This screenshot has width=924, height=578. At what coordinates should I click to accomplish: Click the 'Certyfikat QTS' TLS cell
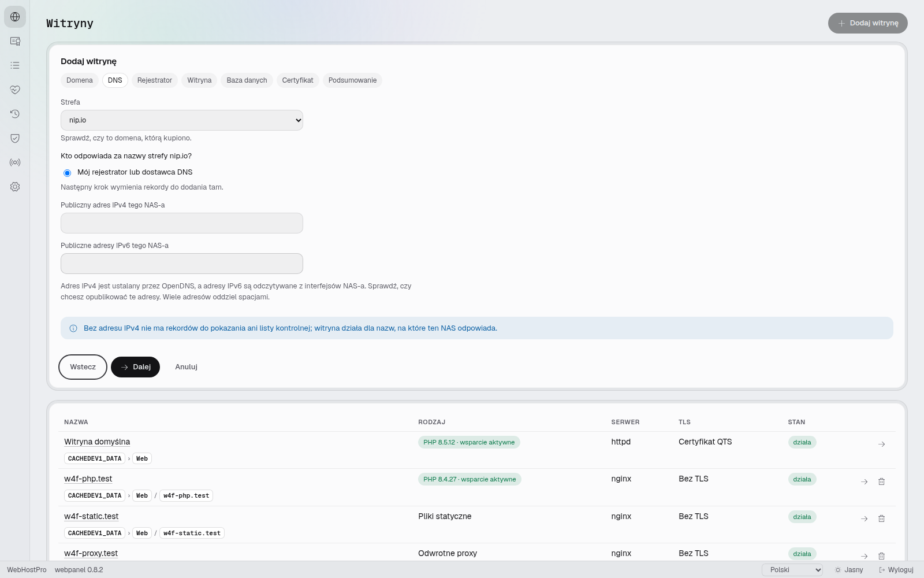click(705, 442)
